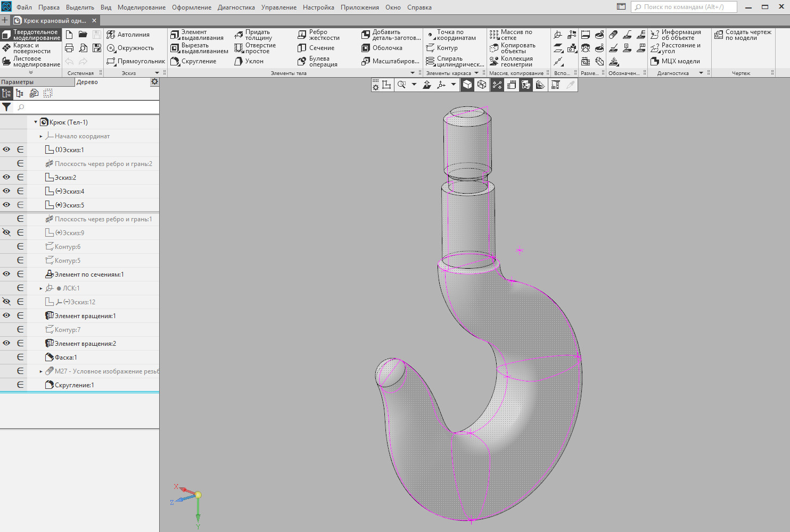Activate the Ребро жесткости tool
Screen dimensions: 790x532
(318, 35)
